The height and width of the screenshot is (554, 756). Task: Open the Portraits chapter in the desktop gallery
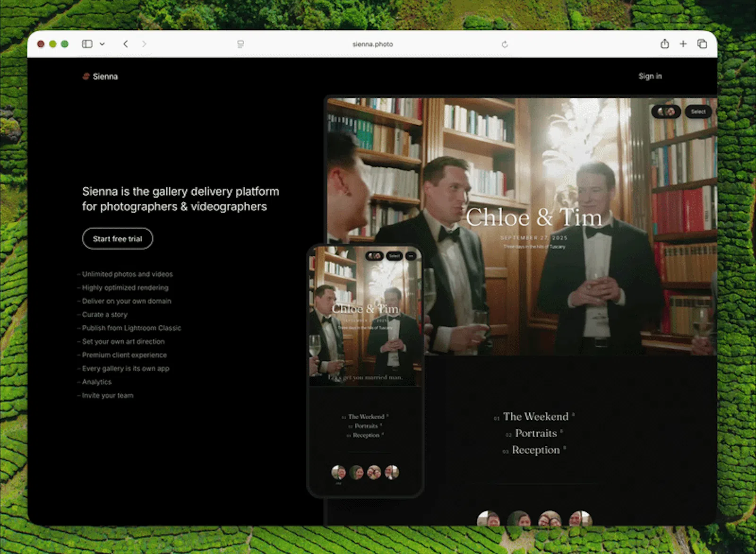[535, 433]
